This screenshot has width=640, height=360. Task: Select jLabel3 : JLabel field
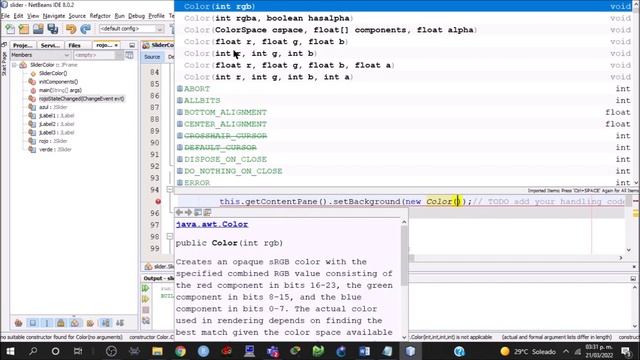coord(56,133)
